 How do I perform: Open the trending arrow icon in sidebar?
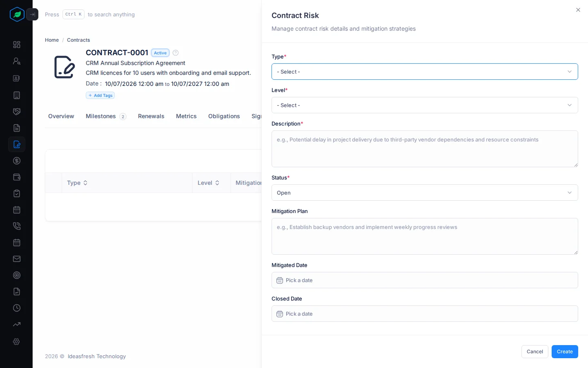[x=17, y=324]
